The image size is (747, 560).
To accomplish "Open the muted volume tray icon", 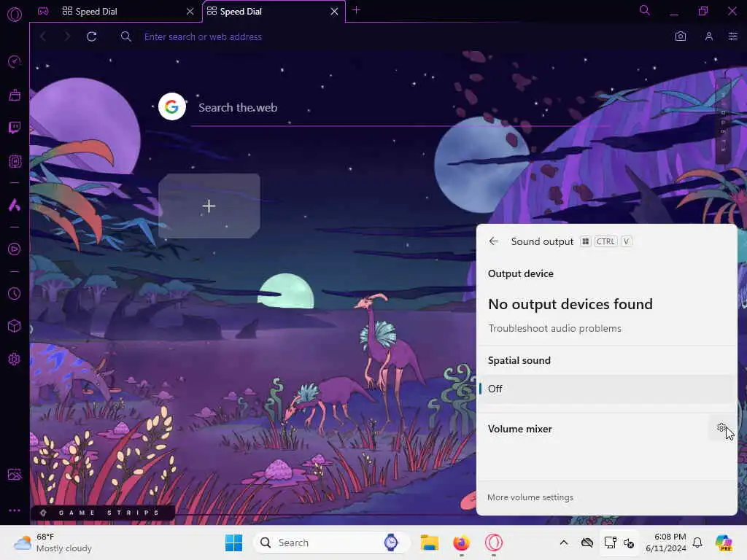I will coord(628,542).
